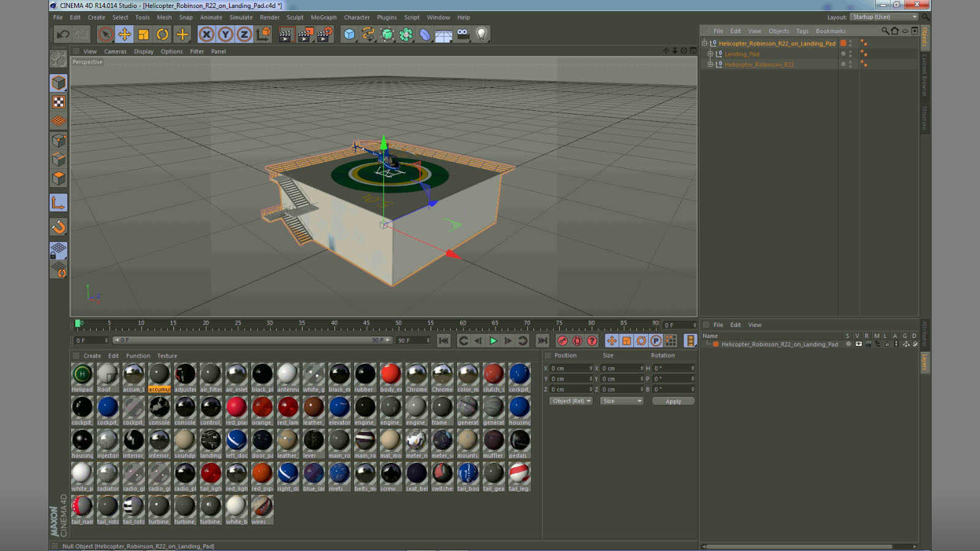
Task: Toggle Position keyframe recording
Action: click(611, 341)
